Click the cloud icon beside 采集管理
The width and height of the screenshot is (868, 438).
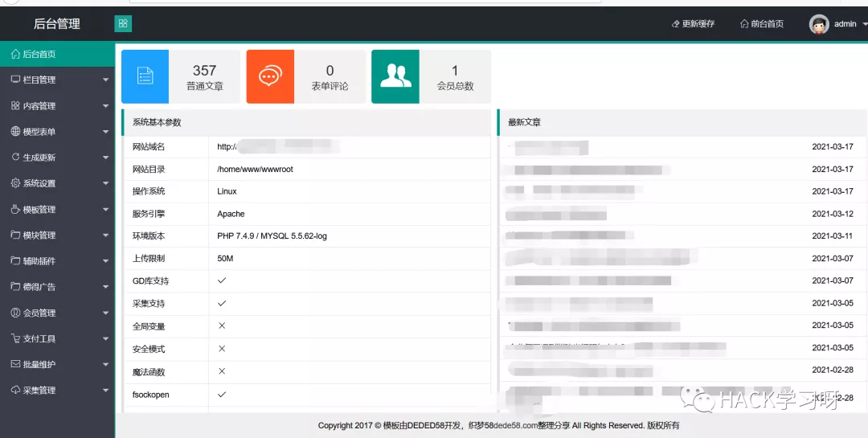coord(15,391)
